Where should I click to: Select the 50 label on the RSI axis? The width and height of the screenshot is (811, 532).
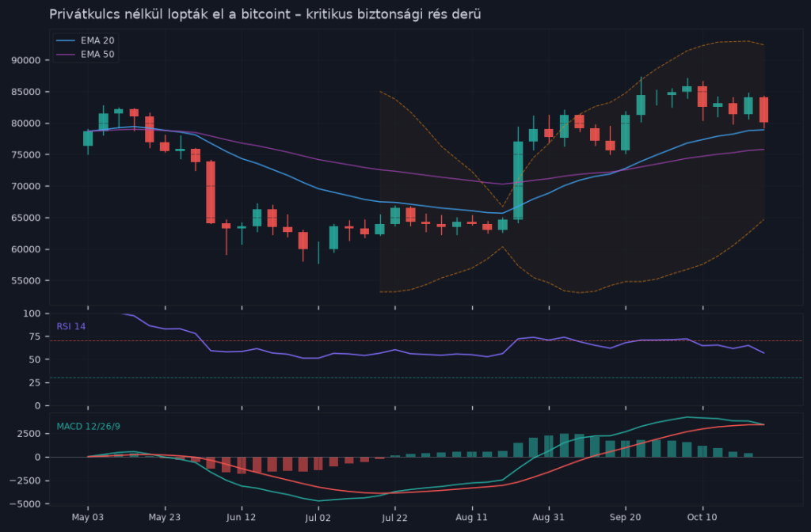pos(35,359)
